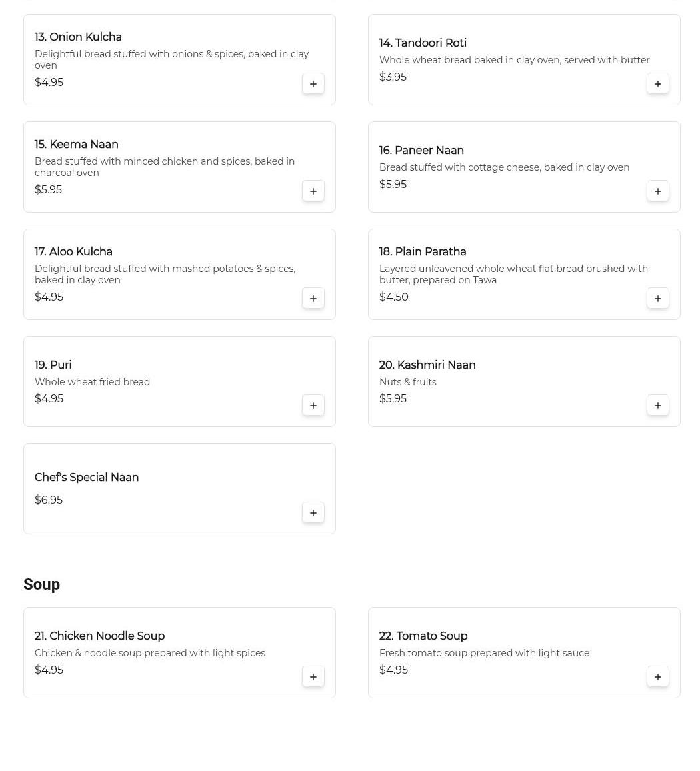
Task: Open 15. Keema Naan item title
Action: [x=76, y=145]
